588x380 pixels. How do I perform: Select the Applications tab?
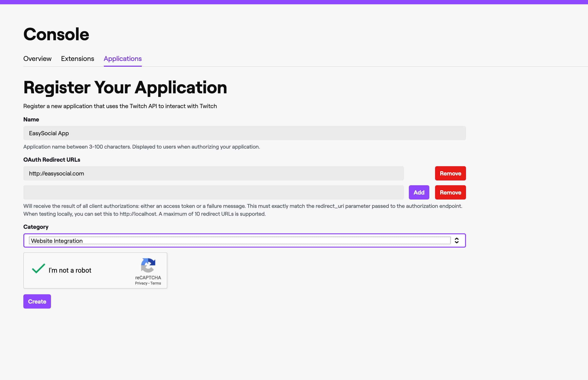[123, 59]
